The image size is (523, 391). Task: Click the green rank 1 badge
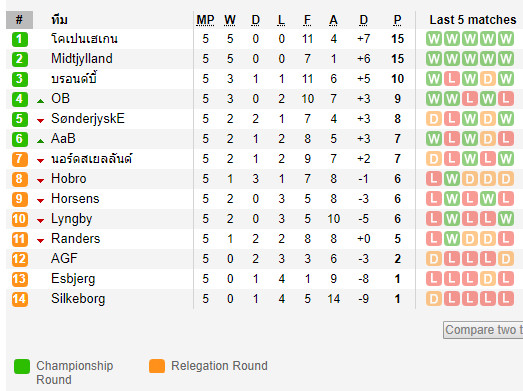click(20, 39)
